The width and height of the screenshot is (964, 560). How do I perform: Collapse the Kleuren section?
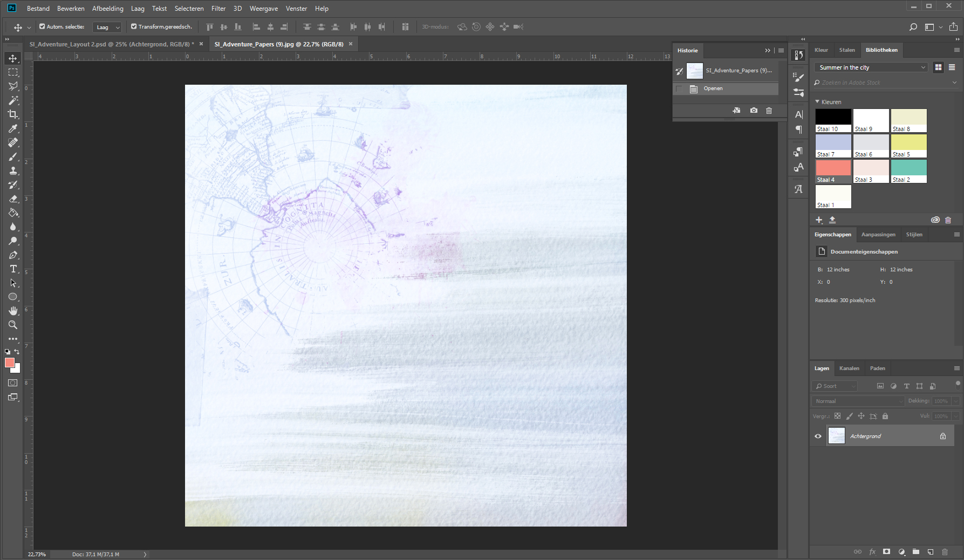(x=817, y=101)
